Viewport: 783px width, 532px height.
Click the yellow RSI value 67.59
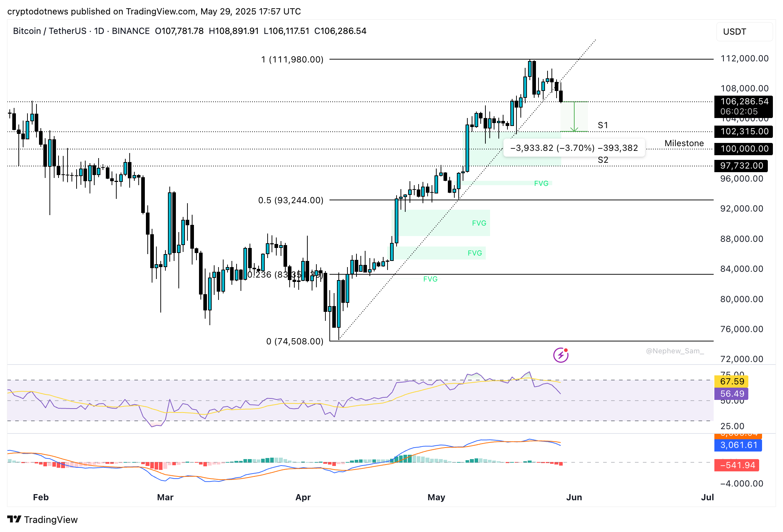(732, 381)
